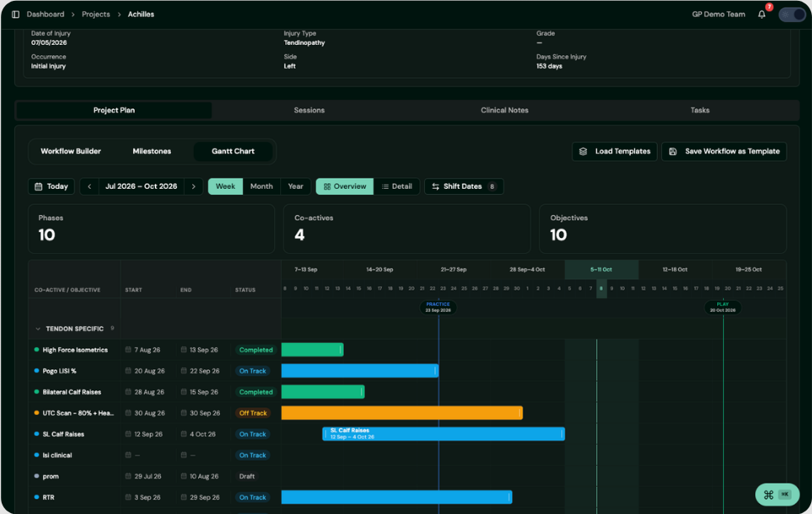Advance to the next date range
This screenshot has width=812, height=514.
click(x=194, y=186)
